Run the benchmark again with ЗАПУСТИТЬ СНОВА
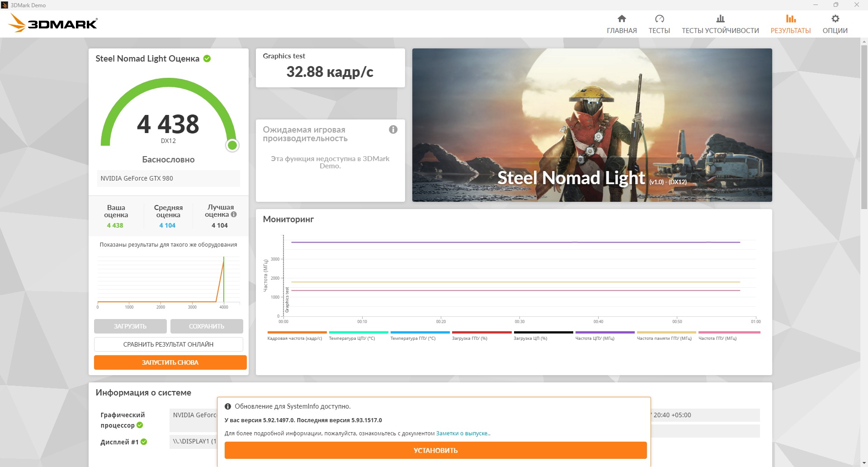Image resolution: width=868 pixels, height=467 pixels. point(170,362)
